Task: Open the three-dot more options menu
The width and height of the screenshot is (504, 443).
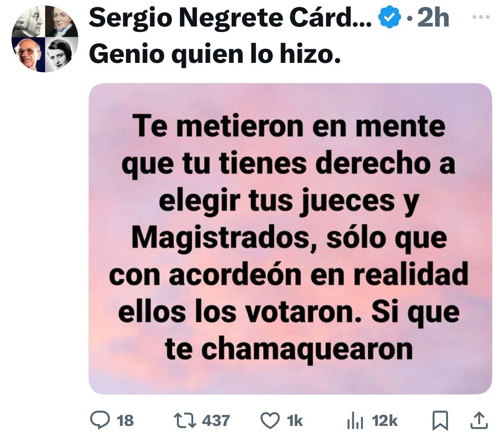Action: point(481,18)
